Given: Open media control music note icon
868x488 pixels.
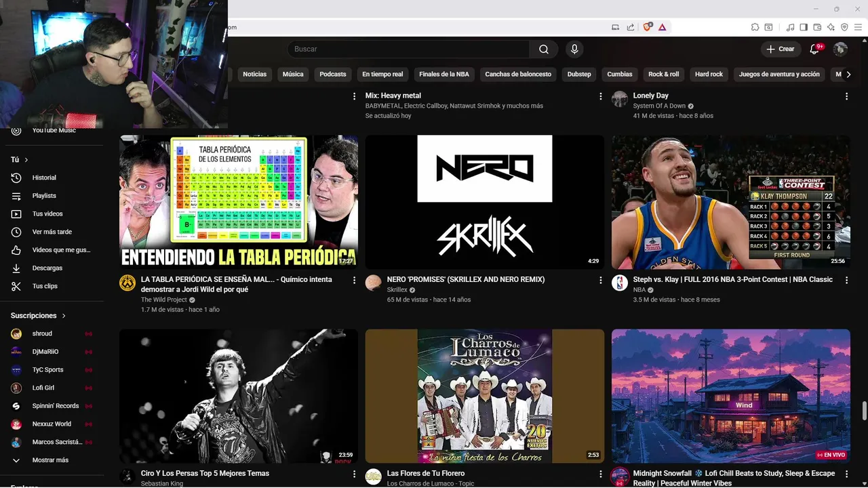Looking at the screenshot, I should tap(790, 27).
